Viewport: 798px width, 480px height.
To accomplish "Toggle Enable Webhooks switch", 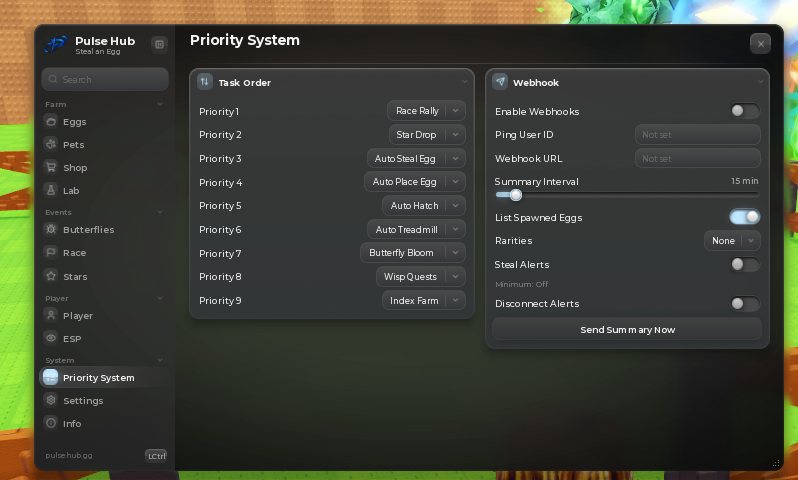I will 745,111.
